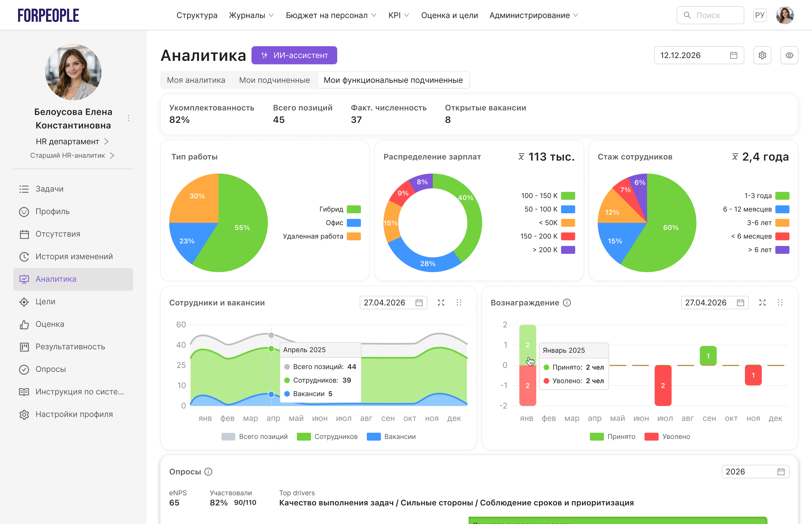Viewport: 812px width, 524px height.
Task: Launch the ИИ-ассистент button
Action: coord(294,55)
